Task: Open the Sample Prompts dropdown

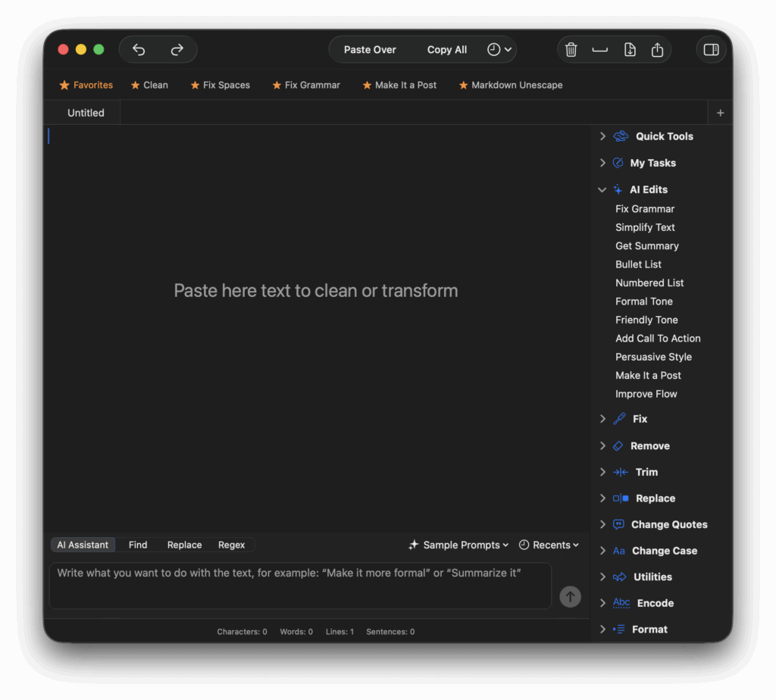Action: [458, 545]
